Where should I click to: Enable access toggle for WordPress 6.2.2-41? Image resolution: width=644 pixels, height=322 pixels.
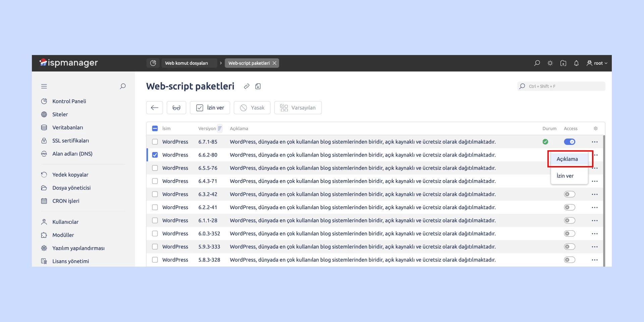click(570, 207)
